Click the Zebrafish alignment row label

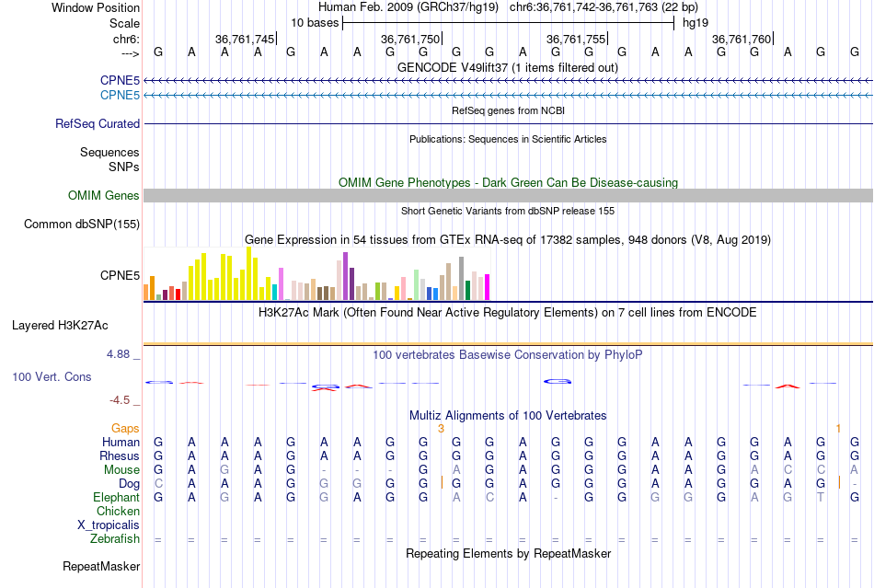[115, 538]
